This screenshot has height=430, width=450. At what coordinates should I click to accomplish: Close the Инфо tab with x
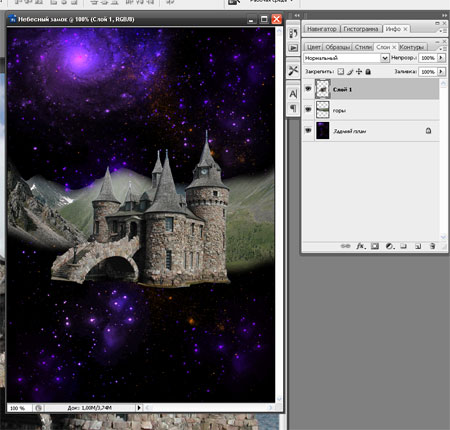pyautogui.click(x=405, y=29)
